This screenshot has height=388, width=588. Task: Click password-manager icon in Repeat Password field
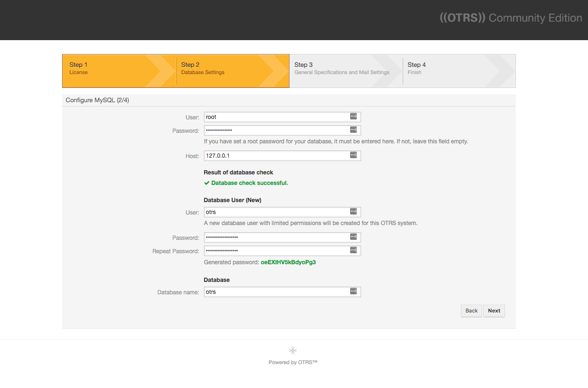click(353, 250)
